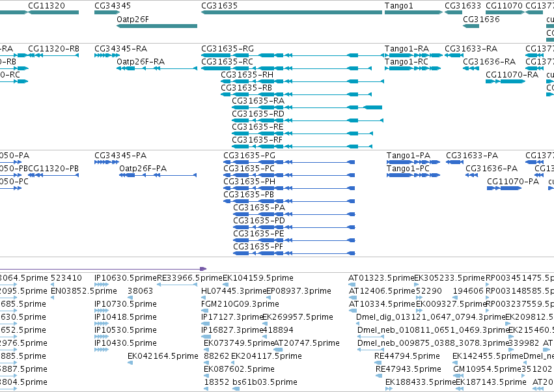Click EST RE44794.5prime
The height and width of the screenshot is (392, 554).
tap(377, 363)
